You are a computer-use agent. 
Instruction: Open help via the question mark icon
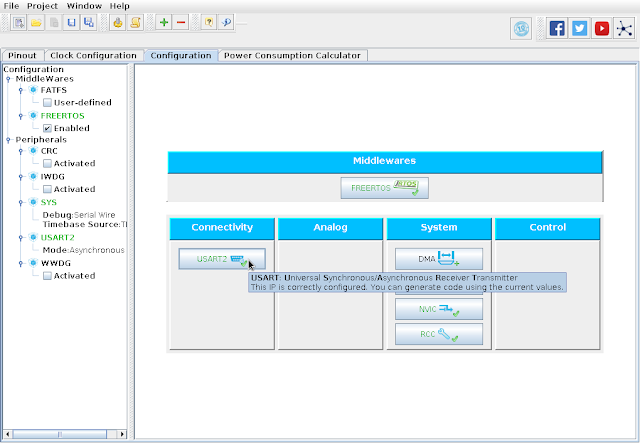pos(209,22)
